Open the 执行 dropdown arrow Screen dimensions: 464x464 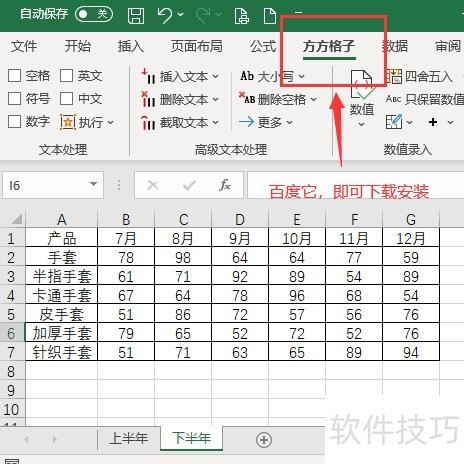[111, 123]
